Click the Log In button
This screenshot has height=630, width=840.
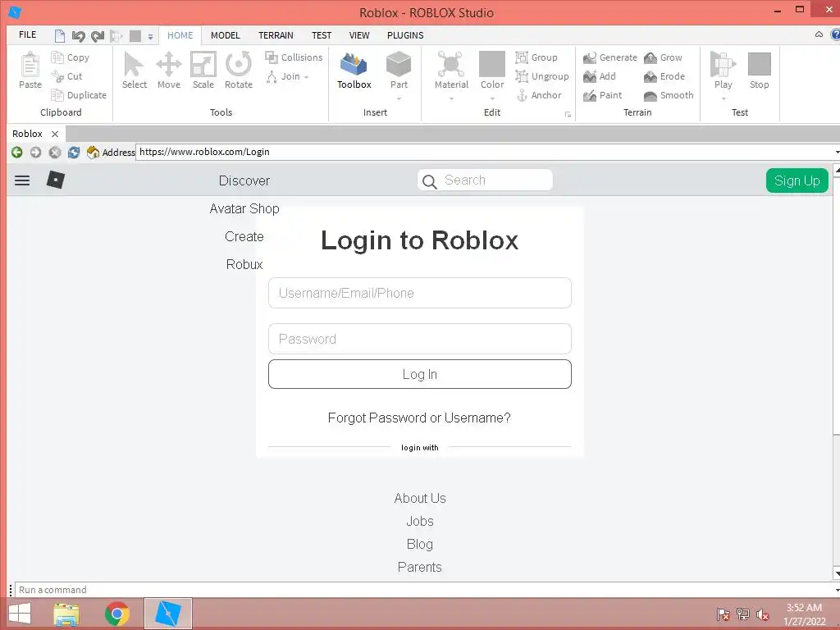click(x=419, y=374)
